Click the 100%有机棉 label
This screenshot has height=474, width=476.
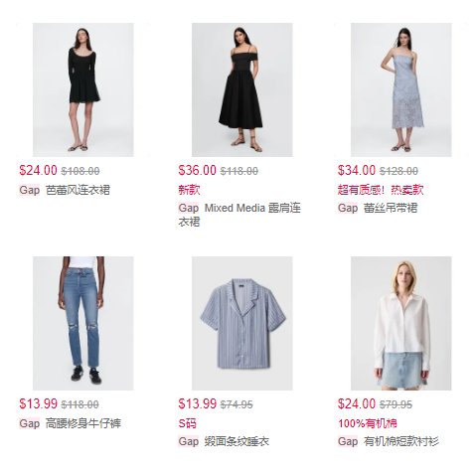(x=368, y=423)
